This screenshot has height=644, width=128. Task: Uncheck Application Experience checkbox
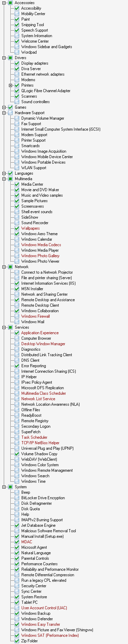(17, 333)
